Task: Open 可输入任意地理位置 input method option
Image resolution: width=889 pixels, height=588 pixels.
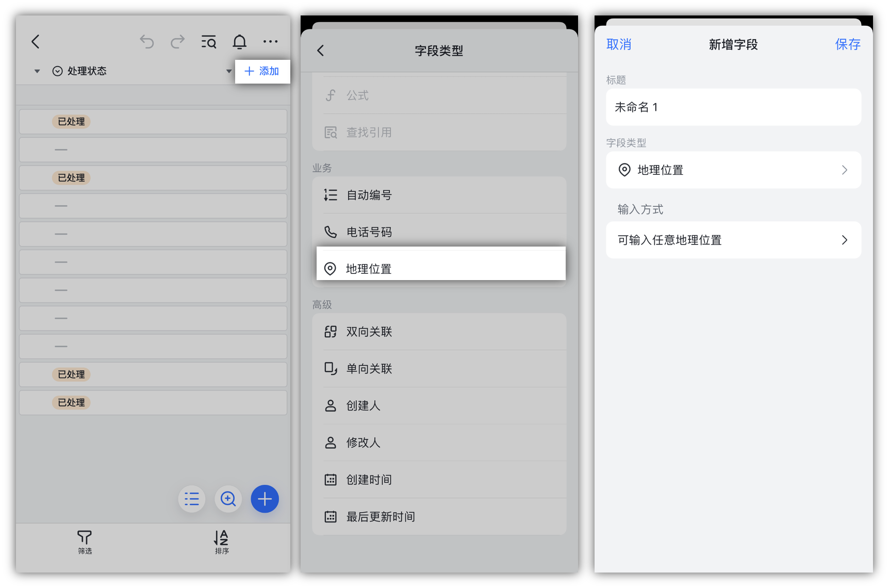Action: point(733,240)
